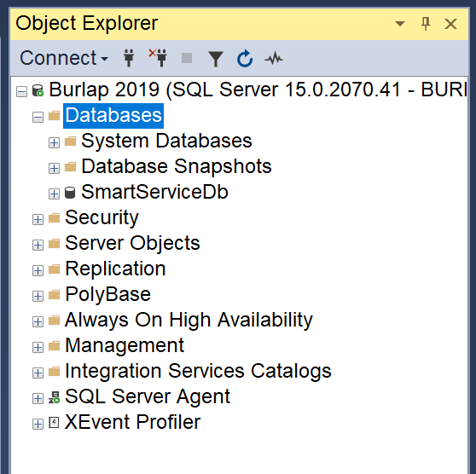Click the Always On High Availability folder icon
The width and height of the screenshot is (476, 474).
click(54, 320)
